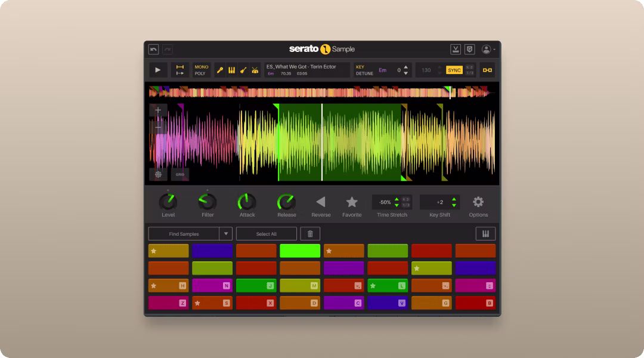Select the KEY pitch mode
The height and width of the screenshot is (358, 644).
(360, 67)
